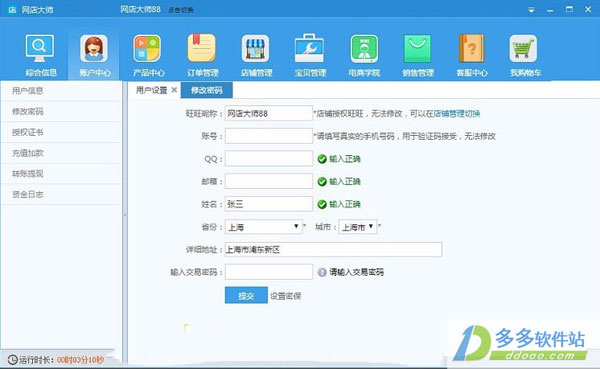Click the info icon beside 请输入交易密码

[x=322, y=272]
